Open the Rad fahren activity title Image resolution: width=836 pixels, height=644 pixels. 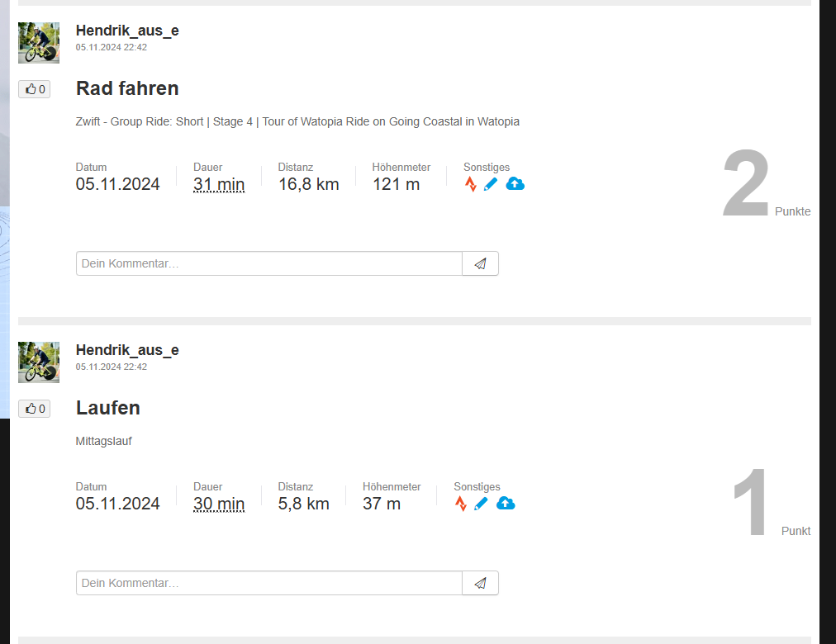127,88
